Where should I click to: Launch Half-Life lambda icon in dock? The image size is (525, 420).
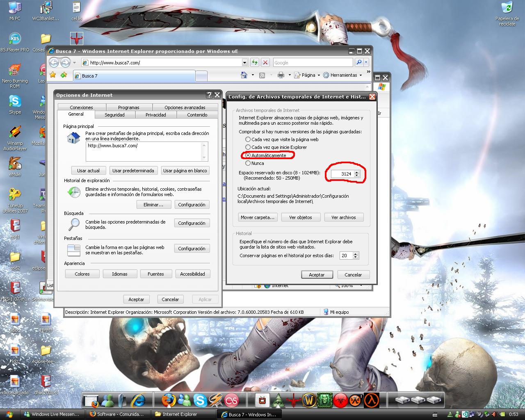(371, 399)
